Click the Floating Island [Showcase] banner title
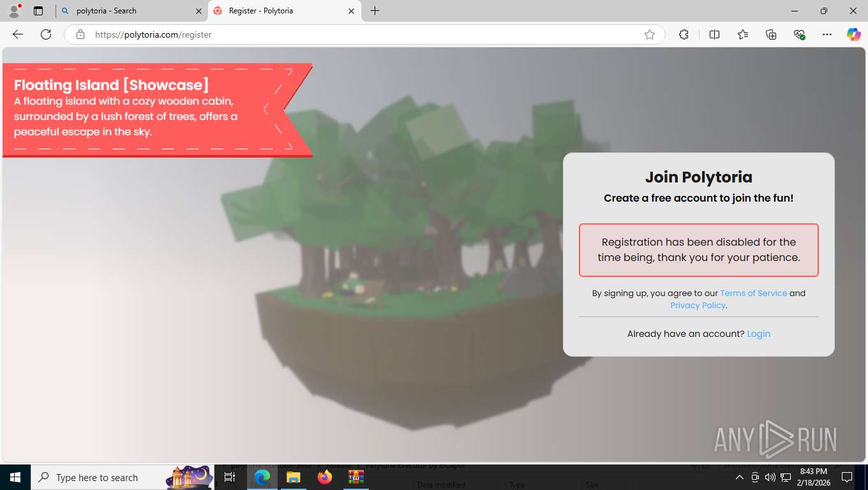This screenshot has width=868, height=490. click(x=112, y=85)
